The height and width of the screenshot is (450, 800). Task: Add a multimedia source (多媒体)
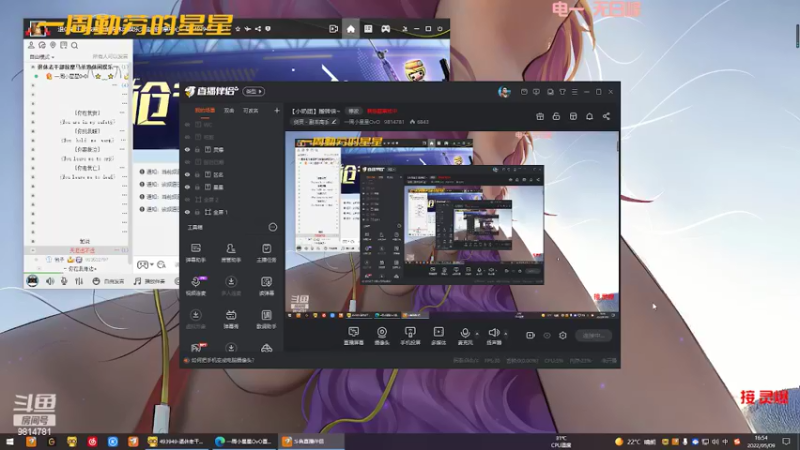(x=438, y=336)
